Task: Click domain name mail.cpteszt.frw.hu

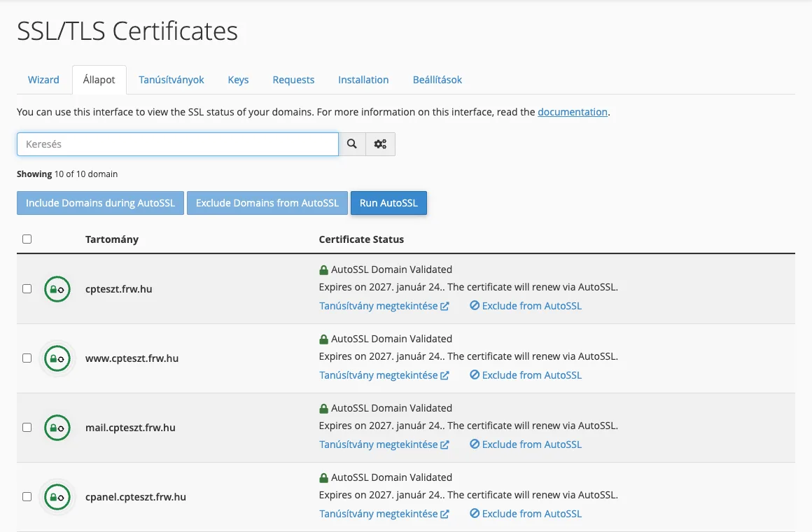Action: tap(130, 428)
